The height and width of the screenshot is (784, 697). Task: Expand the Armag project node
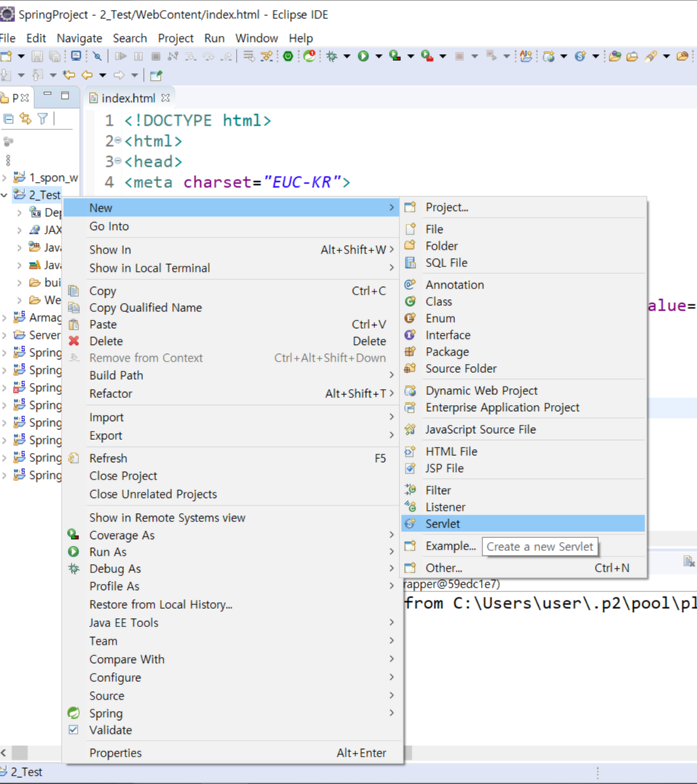(5, 317)
